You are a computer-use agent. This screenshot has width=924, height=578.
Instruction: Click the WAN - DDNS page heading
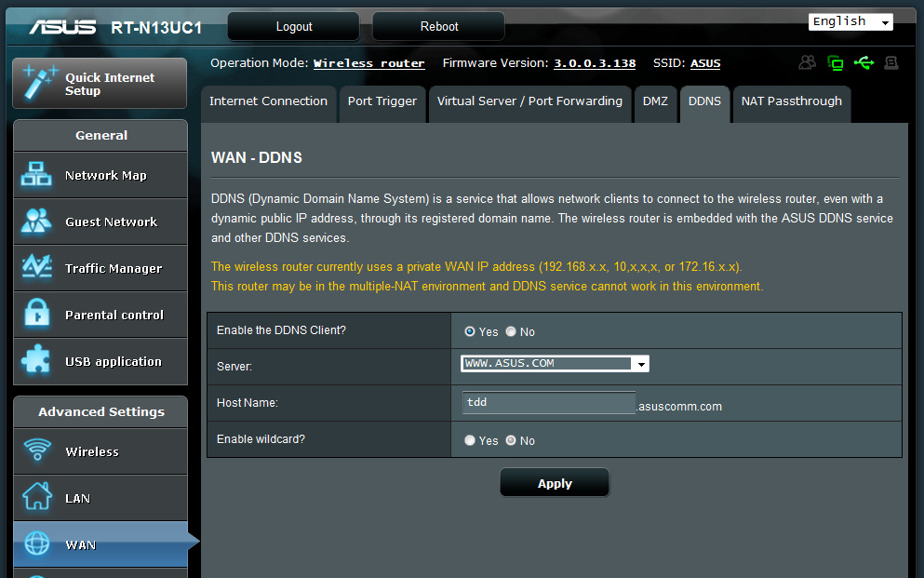256,157
